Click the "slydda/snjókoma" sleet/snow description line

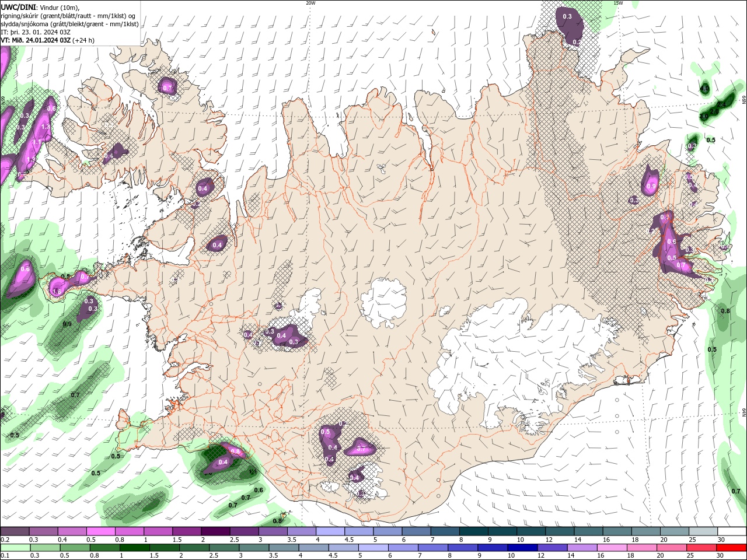tap(69, 24)
